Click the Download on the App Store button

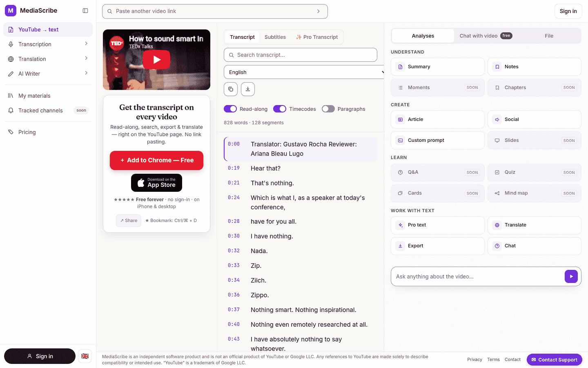click(156, 183)
